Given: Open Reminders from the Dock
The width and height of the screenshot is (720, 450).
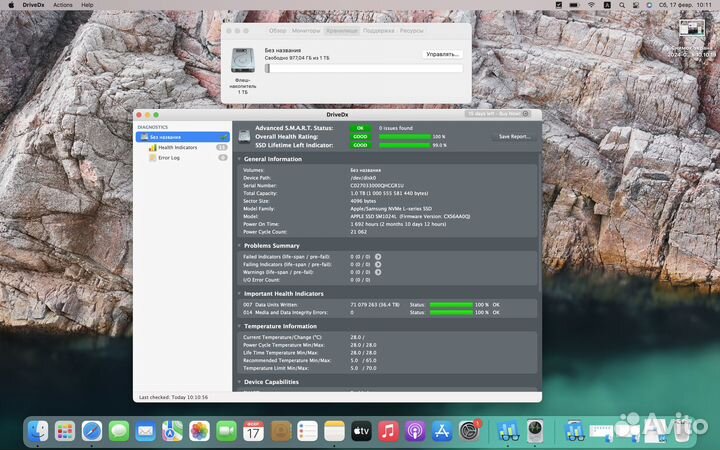Looking at the screenshot, I should click(307, 431).
